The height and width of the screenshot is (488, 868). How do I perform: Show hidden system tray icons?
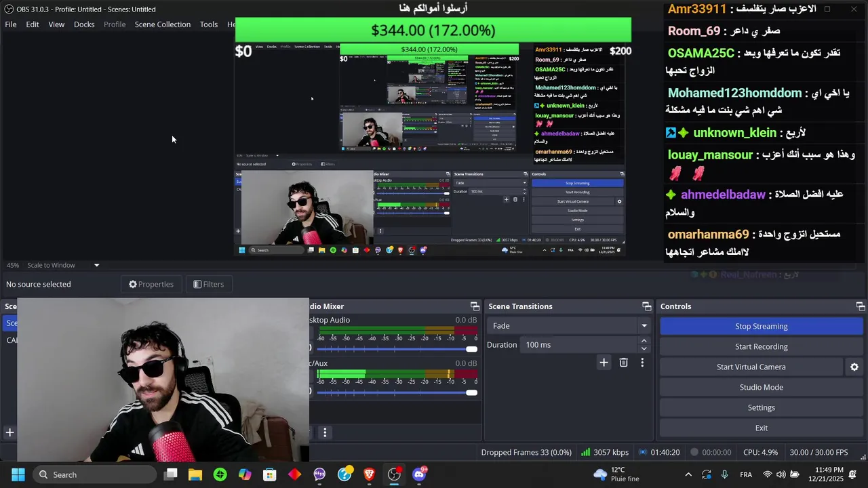(688, 474)
